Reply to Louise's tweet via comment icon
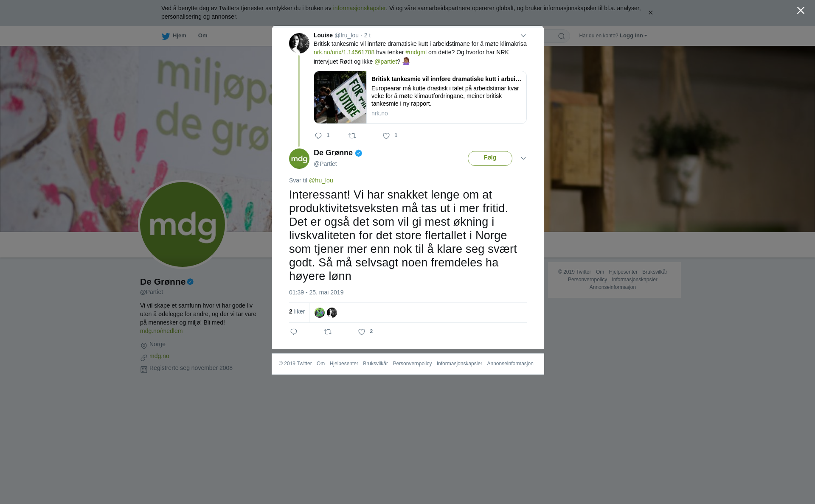The width and height of the screenshot is (815, 504). click(318, 136)
